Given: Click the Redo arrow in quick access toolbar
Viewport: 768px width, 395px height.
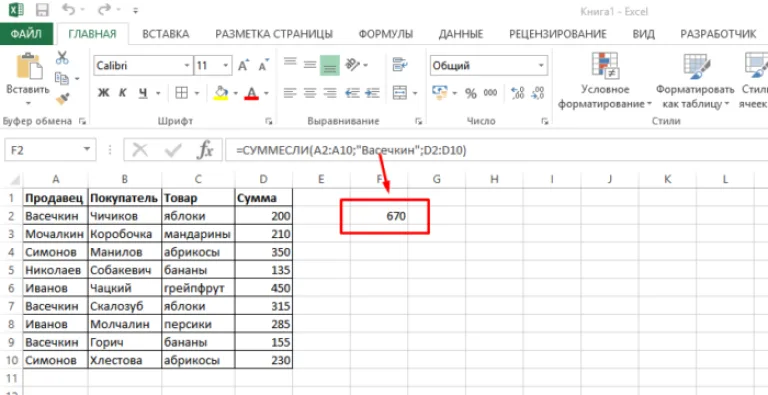Looking at the screenshot, I should click(x=105, y=10).
